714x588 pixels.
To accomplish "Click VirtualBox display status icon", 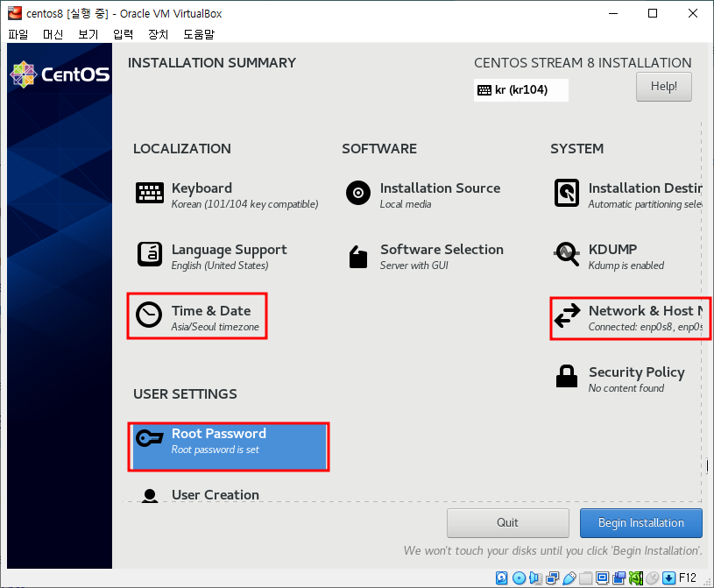I will [x=602, y=578].
